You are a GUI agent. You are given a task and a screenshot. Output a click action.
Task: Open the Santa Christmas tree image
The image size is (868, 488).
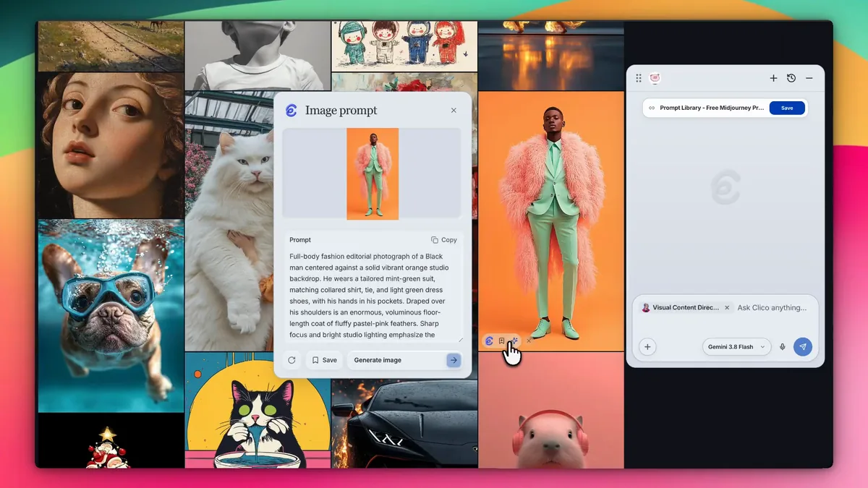[x=111, y=441]
